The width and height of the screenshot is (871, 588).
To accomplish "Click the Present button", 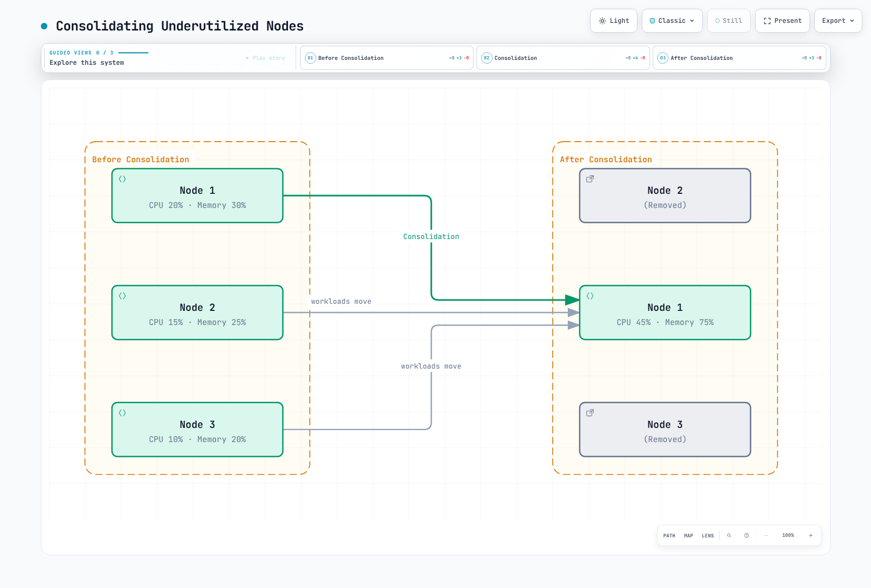I will pos(782,21).
